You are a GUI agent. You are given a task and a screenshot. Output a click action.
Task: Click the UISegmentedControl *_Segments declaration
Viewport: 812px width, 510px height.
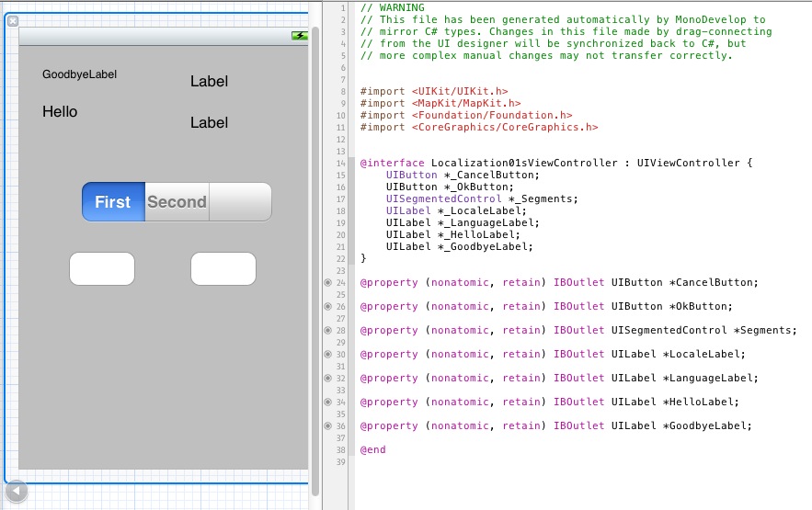point(482,198)
